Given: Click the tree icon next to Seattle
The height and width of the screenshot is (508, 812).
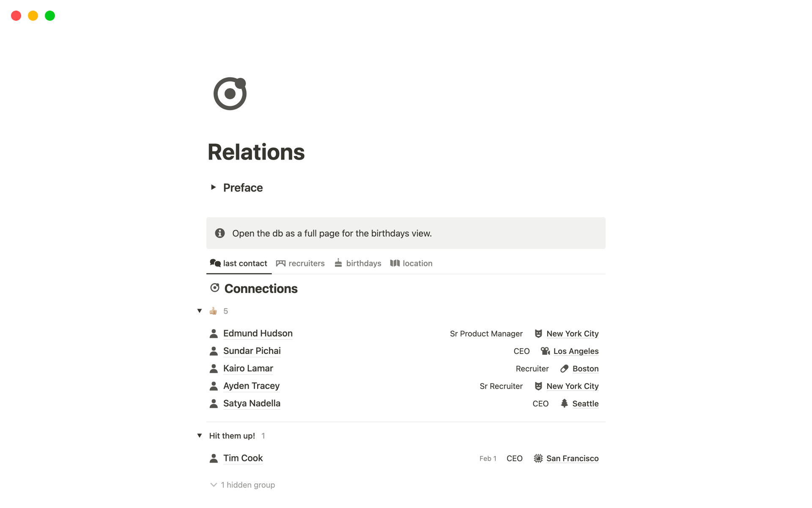Looking at the screenshot, I should click(x=564, y=403).
